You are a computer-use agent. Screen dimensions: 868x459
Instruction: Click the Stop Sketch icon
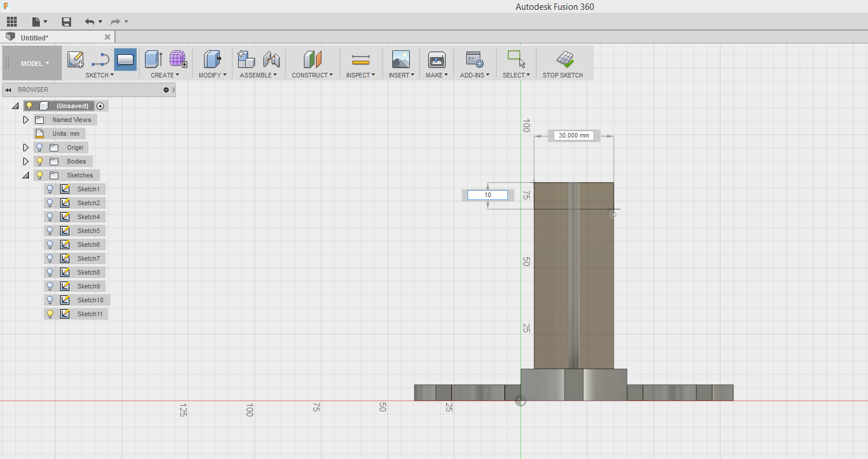[x=565, y=59]
